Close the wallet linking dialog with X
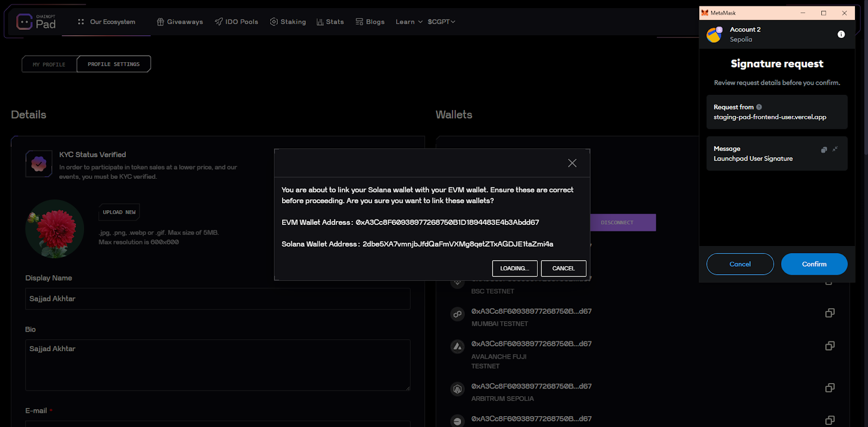Screen dimensions: 868x427 pyautogui.click(x=572, y=163)
